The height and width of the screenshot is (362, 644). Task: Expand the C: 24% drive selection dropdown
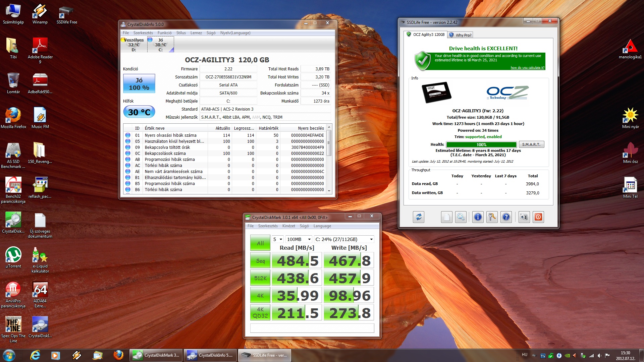click(344, 239)
